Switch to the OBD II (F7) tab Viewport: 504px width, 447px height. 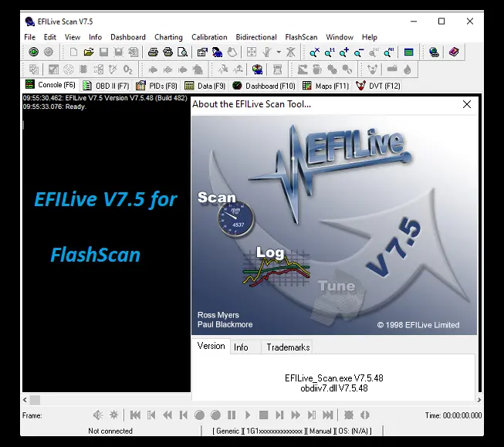point(106,86)
